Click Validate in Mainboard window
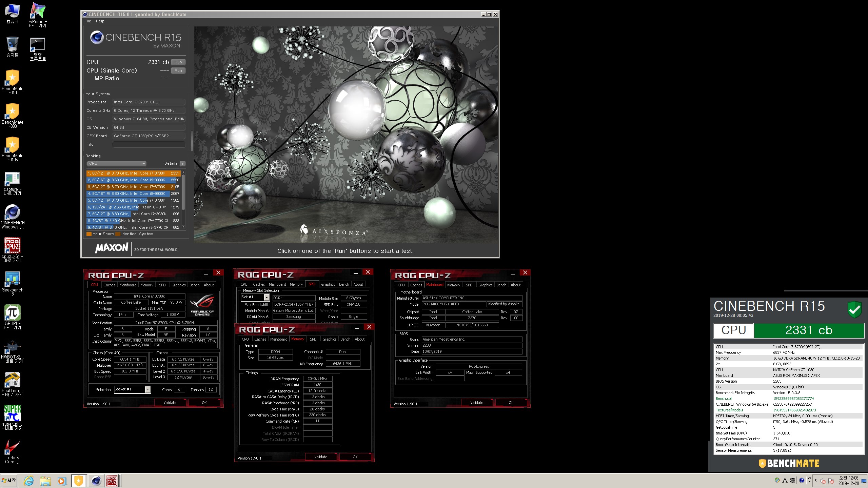The width and height of the screenshot is (868, 488). coord(477,403)
